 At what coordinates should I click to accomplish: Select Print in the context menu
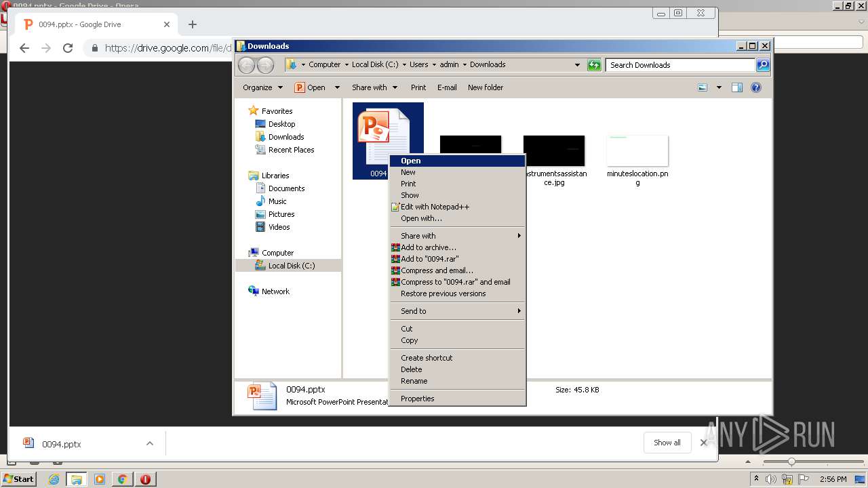click(x=457, y=184)
